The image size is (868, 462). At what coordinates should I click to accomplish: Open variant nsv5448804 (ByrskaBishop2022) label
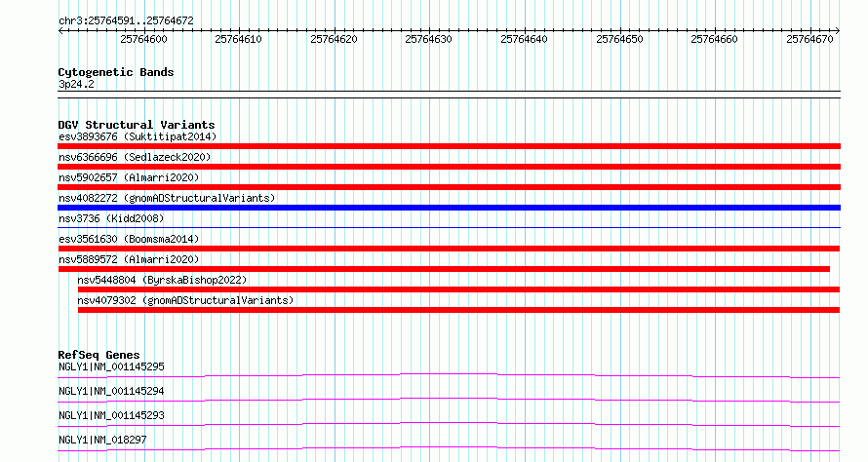point(162,280)
